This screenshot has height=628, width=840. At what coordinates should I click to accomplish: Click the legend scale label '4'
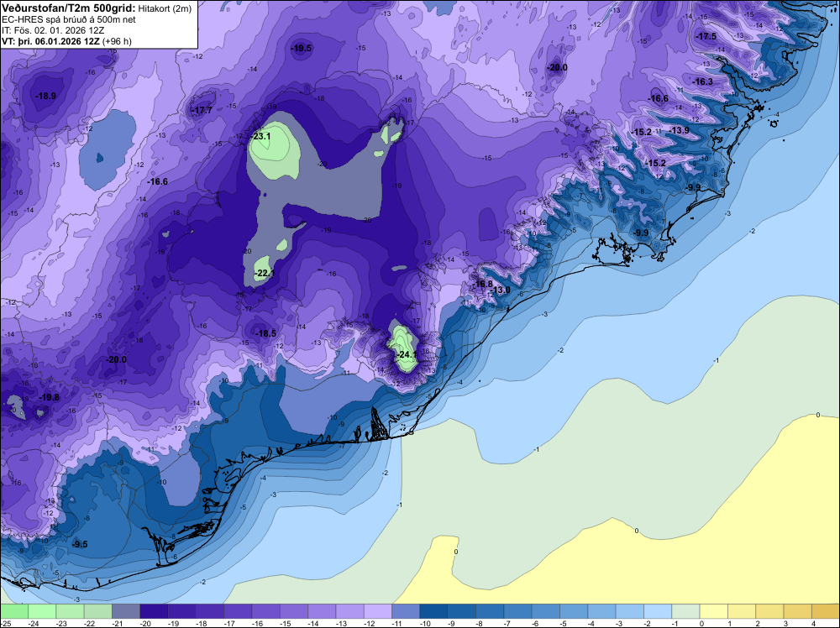click(813, 623)
